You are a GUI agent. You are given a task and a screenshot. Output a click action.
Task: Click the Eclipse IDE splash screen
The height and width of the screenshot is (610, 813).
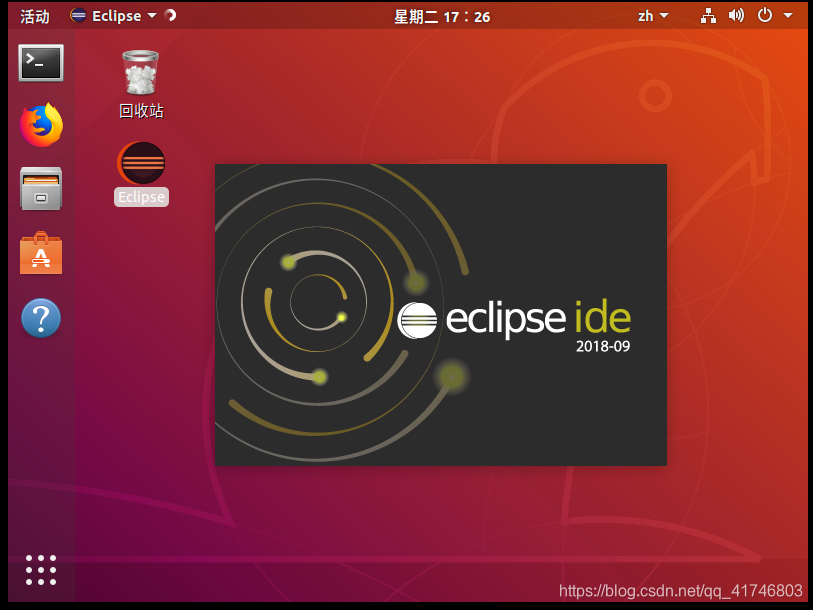pyautogui.click(x=441, y=315)
